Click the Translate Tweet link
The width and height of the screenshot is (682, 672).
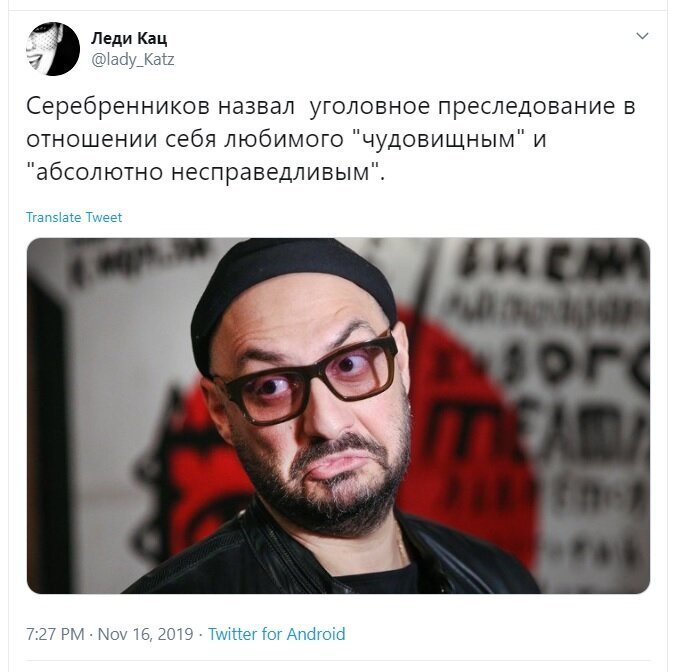74,217
